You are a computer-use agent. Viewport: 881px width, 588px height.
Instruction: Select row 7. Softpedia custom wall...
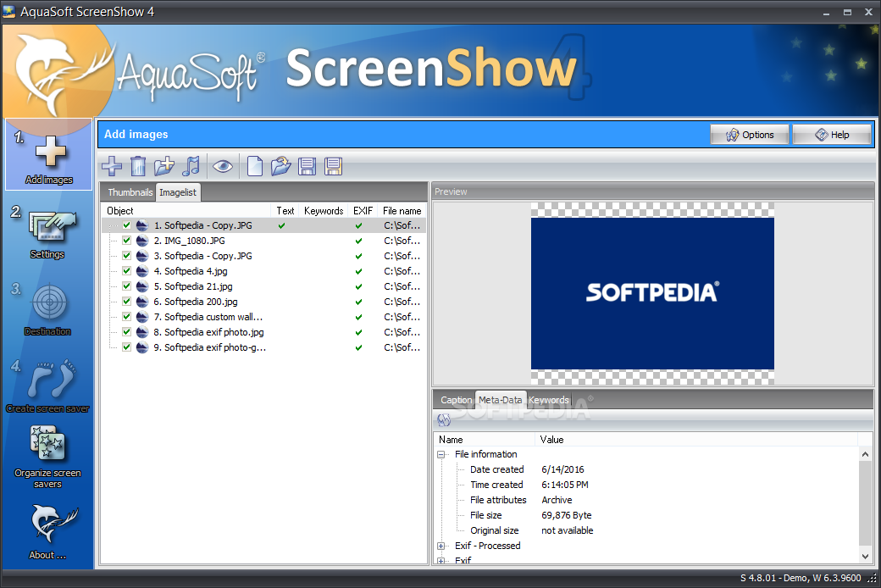click(263, 317)
